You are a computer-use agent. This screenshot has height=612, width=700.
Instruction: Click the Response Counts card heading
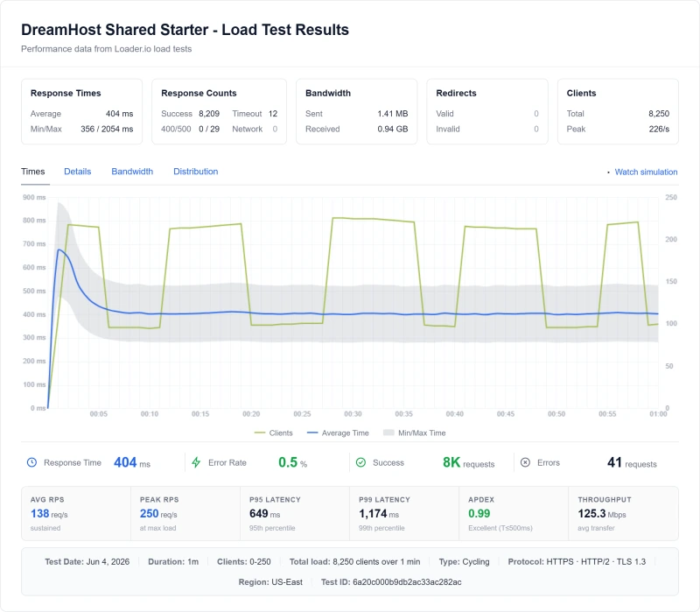point(199,93)
